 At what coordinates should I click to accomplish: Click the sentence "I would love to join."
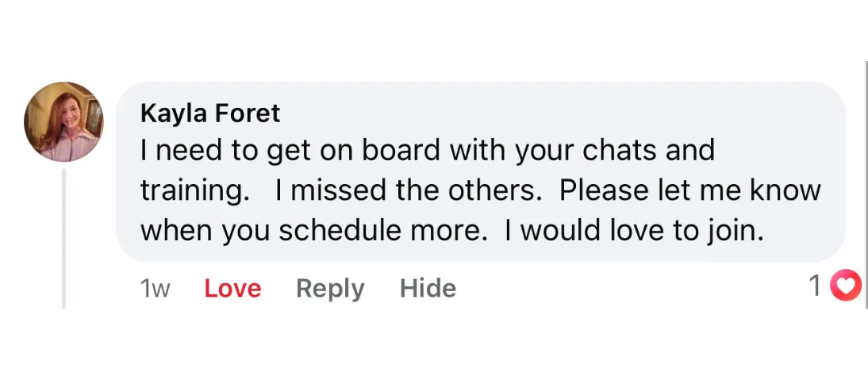click(631, 231)
